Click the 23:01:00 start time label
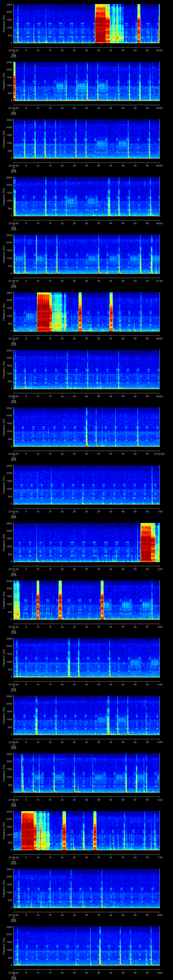The width and height of the screenshot is (173, 980). (13, 569)
